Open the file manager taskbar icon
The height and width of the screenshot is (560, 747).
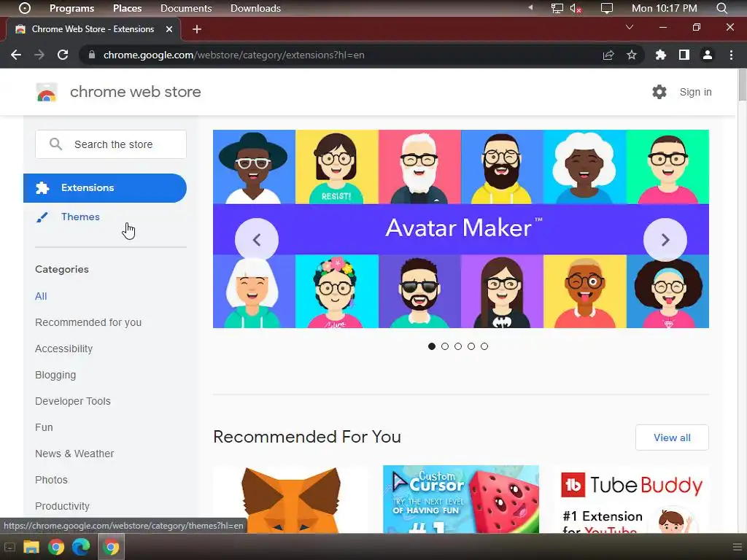(31, 547)
